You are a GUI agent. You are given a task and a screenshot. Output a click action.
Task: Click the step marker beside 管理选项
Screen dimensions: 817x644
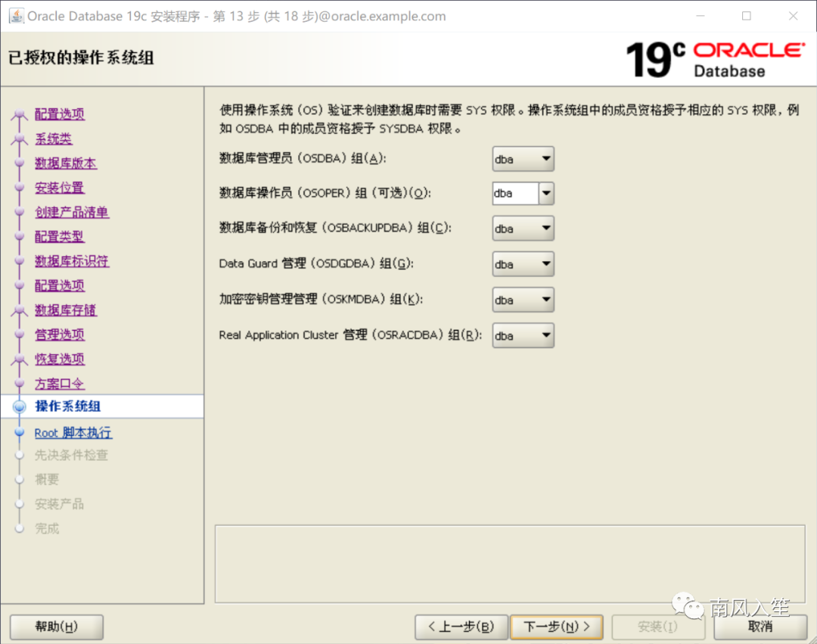[19, 334]
